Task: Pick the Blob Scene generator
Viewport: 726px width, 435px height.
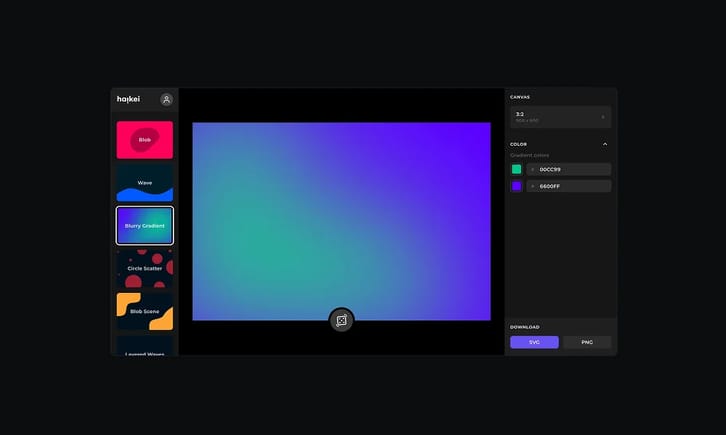Action: pyautogui.click(x=144, y=311)
